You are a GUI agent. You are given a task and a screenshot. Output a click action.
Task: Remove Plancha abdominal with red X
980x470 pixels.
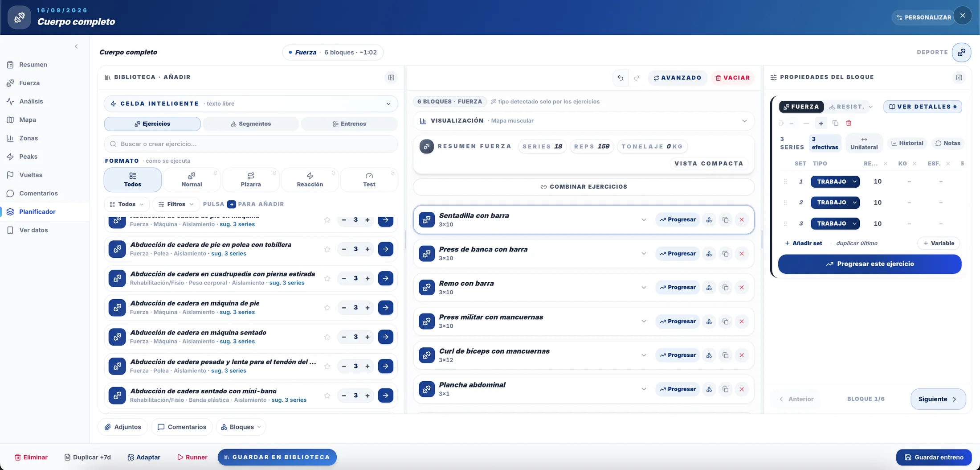742,389
